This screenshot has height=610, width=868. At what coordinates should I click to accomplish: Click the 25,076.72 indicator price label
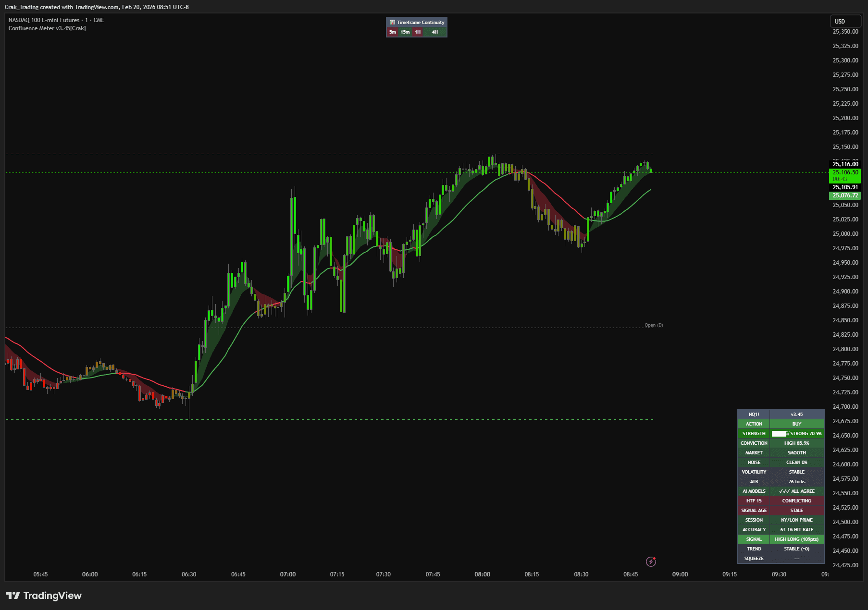pyautogui.click(x=845, y=195)
